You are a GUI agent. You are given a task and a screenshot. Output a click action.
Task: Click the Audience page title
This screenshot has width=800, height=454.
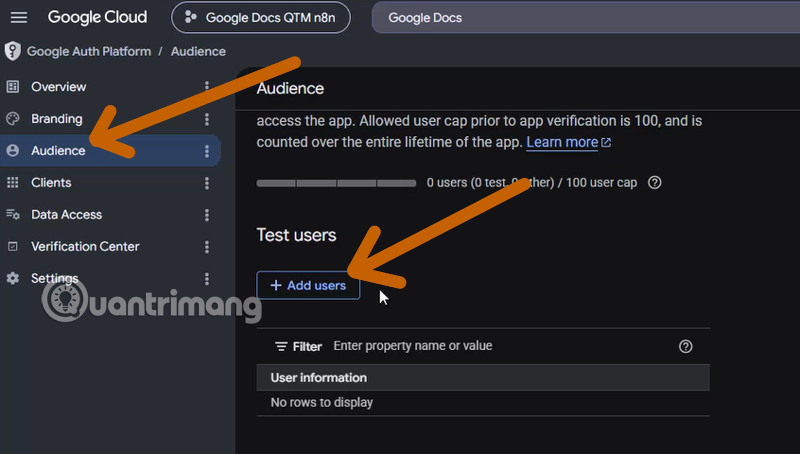coord(290,88)
